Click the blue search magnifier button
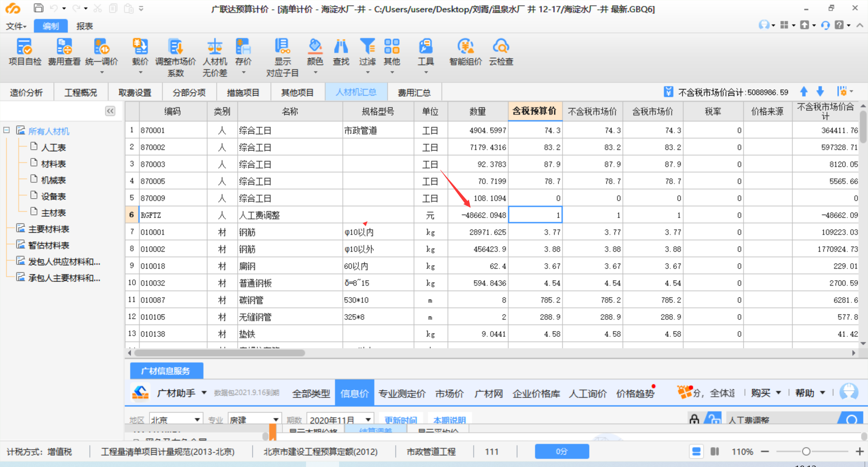 click(x=852, y=419)
